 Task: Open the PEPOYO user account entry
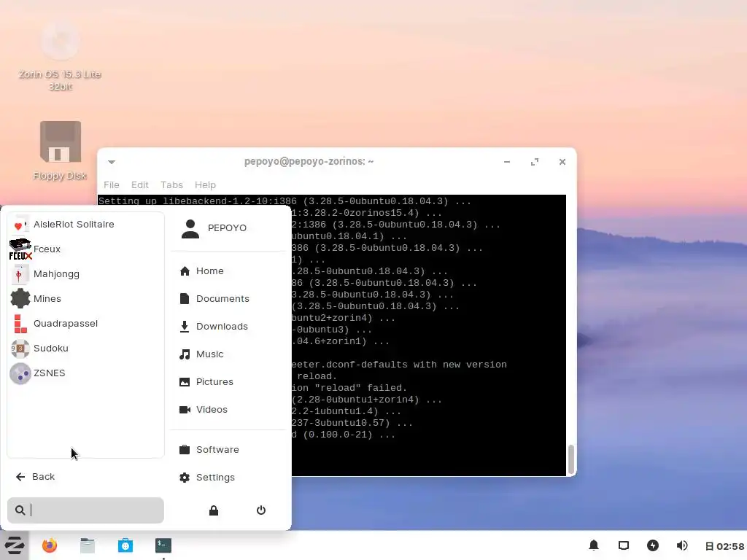[214, 228]
